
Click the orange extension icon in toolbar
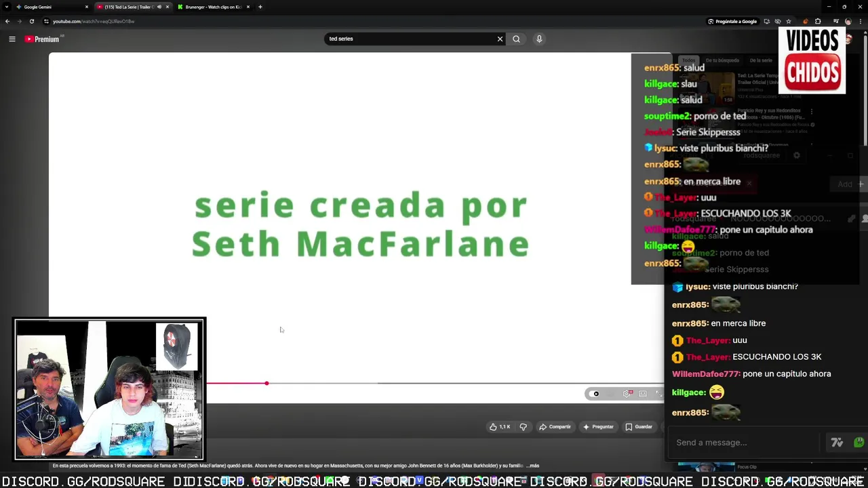pos(806,21)
